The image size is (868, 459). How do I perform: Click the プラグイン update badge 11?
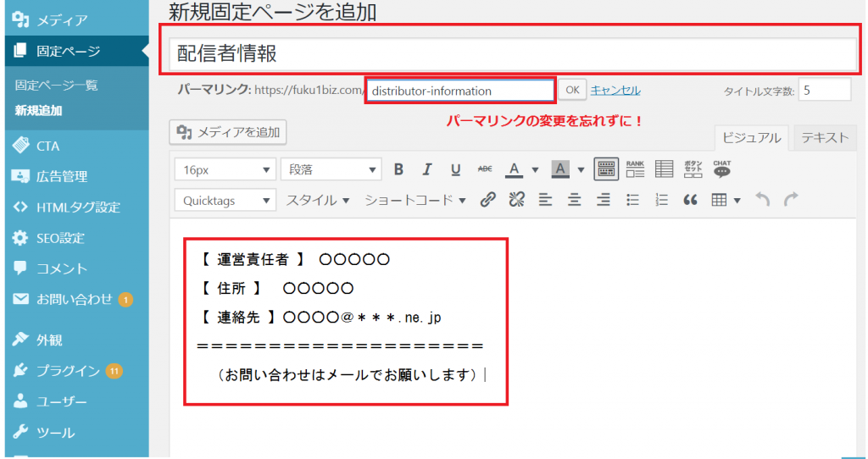point(114,371)
